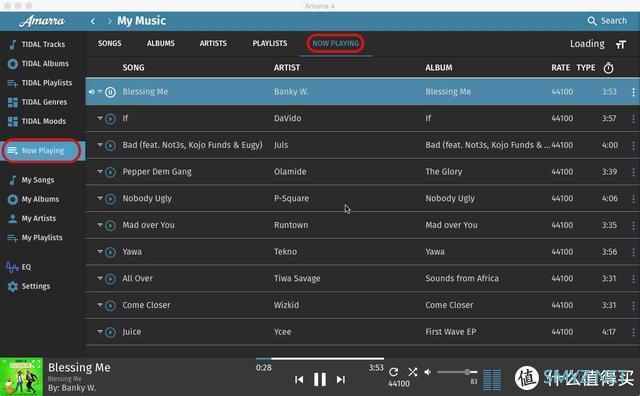
Task: Adjust the volume slider handle
Action: (x=467, y=372)
